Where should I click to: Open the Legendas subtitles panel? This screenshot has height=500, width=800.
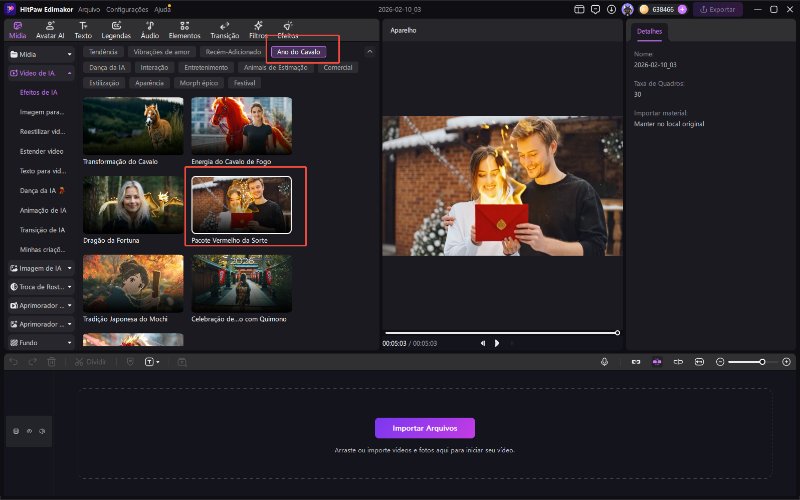point(116,30)
